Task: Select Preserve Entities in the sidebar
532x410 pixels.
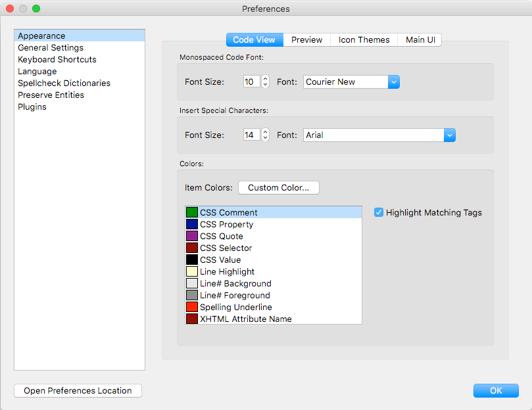Action: click(80, 95)
